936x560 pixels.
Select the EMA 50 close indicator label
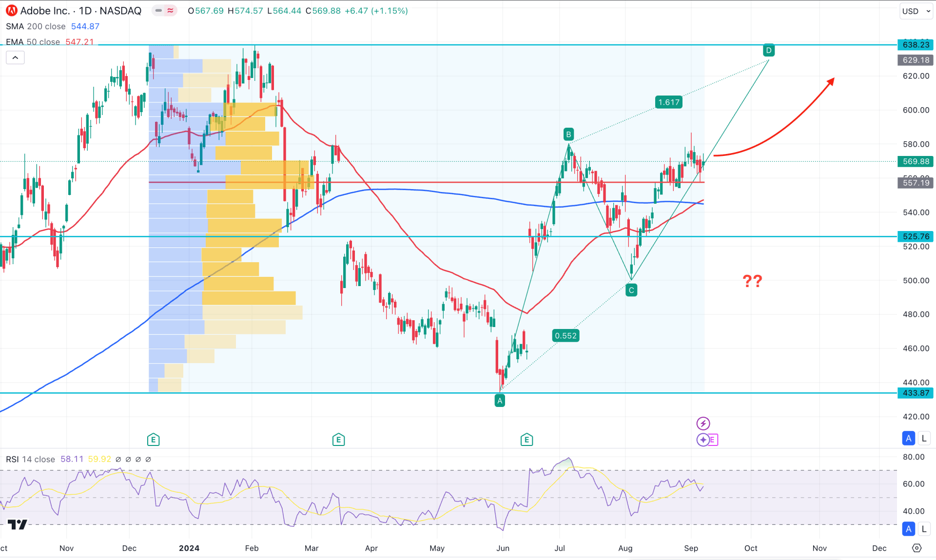[x=33, y=42]
